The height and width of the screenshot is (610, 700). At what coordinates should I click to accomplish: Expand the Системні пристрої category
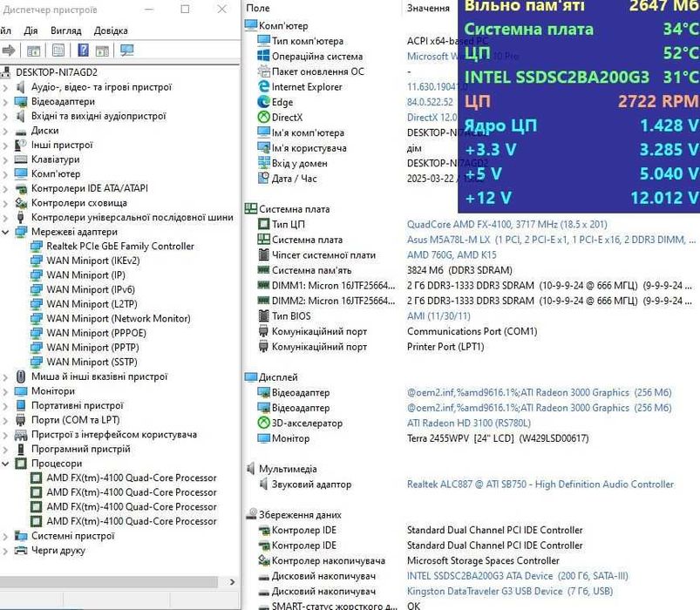click(x=5, y=537)
